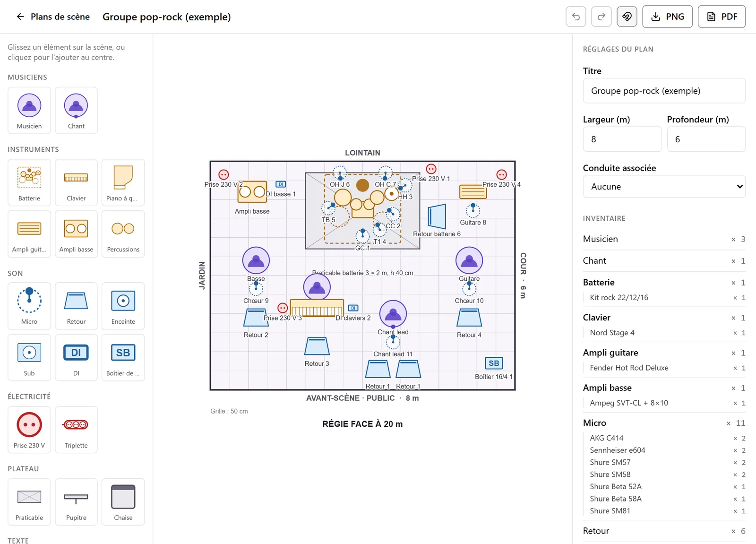Add a Triplette power strip
756x544 pixels.
tap(76, 430)
